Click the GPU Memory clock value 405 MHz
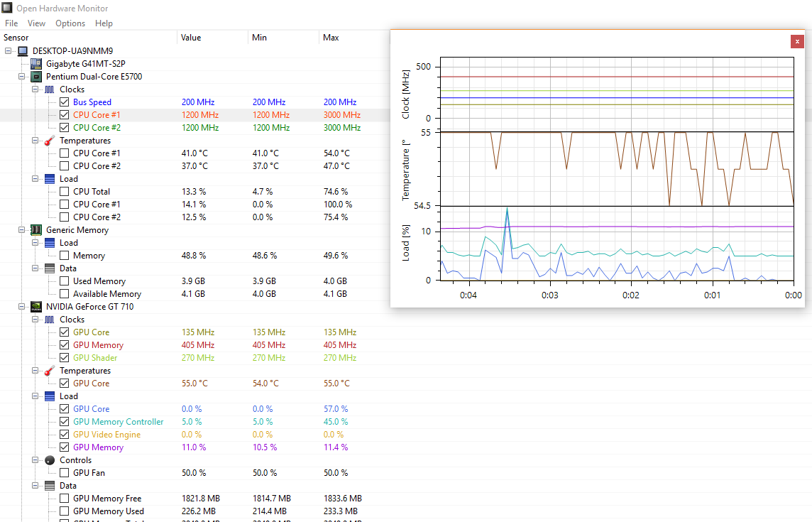Image resolution: width=812 pixels, height=522 pixels. coord(198,345)
